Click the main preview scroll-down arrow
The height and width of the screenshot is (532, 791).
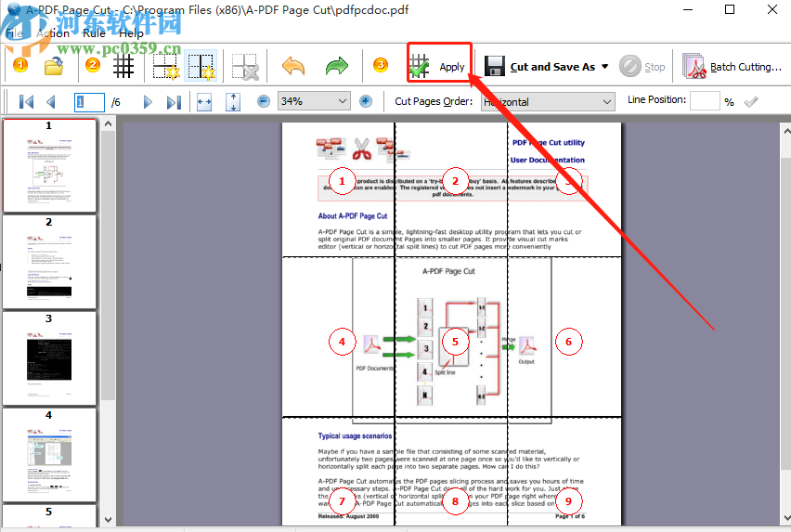point(786,518)
